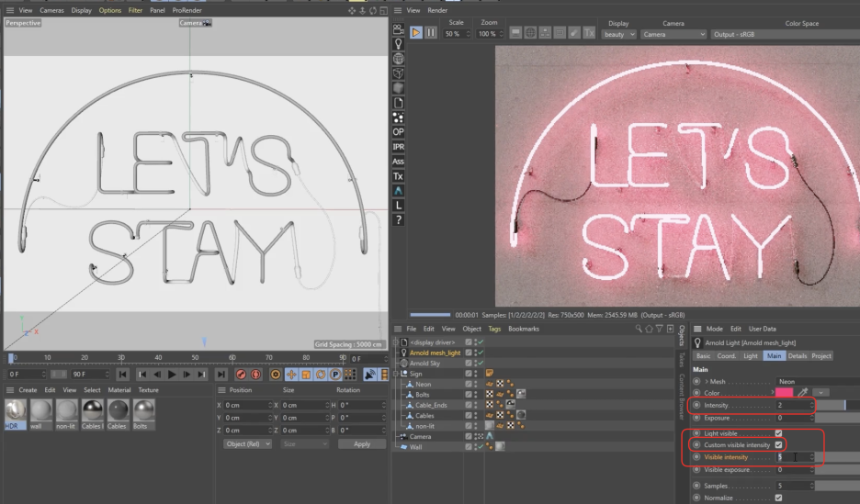Click the Visible intensity value field

[x=795, y=457]
